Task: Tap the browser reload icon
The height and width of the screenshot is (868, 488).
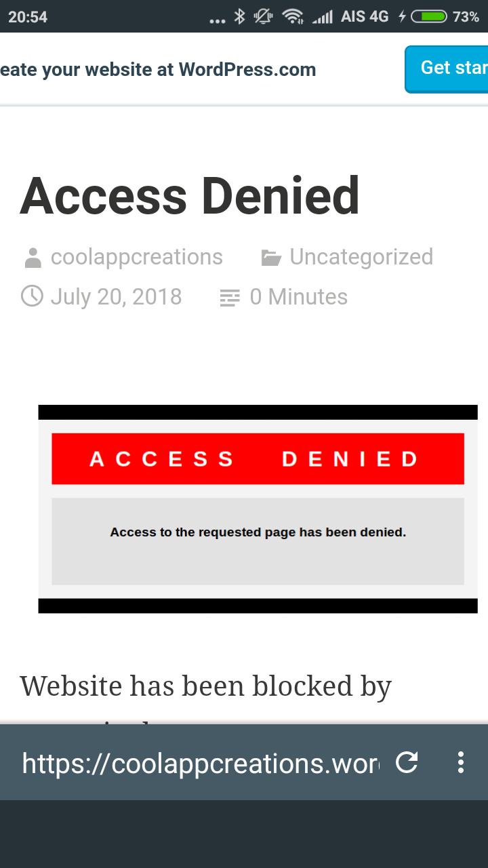Action: [x=407, y=762]
